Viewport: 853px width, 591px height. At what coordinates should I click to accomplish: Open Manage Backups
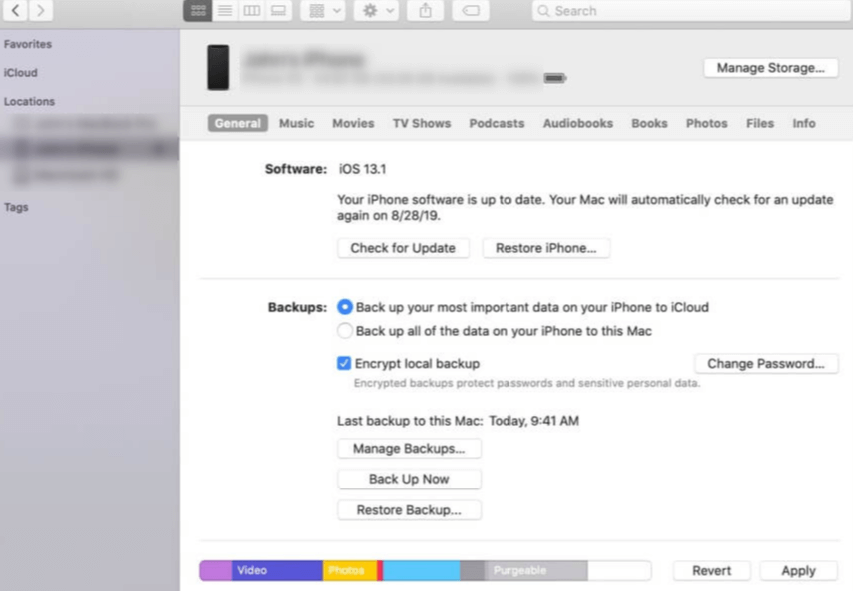(409, 449)
